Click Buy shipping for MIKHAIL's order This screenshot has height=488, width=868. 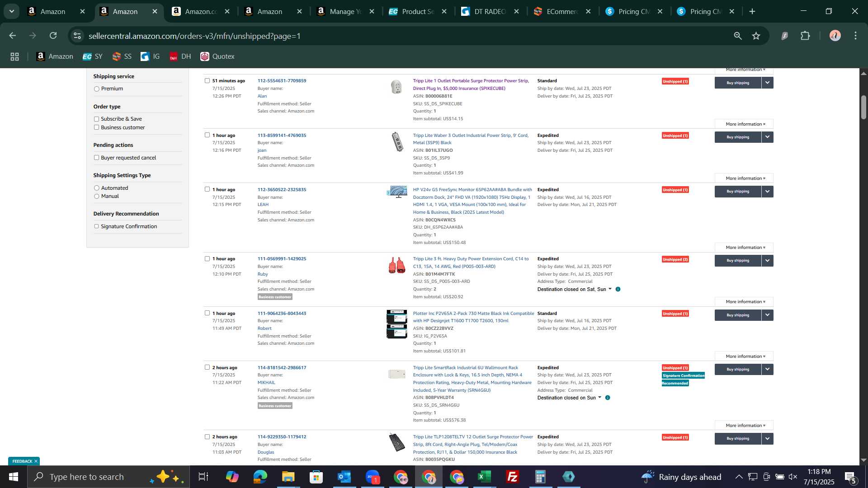[x=738, y=370]
